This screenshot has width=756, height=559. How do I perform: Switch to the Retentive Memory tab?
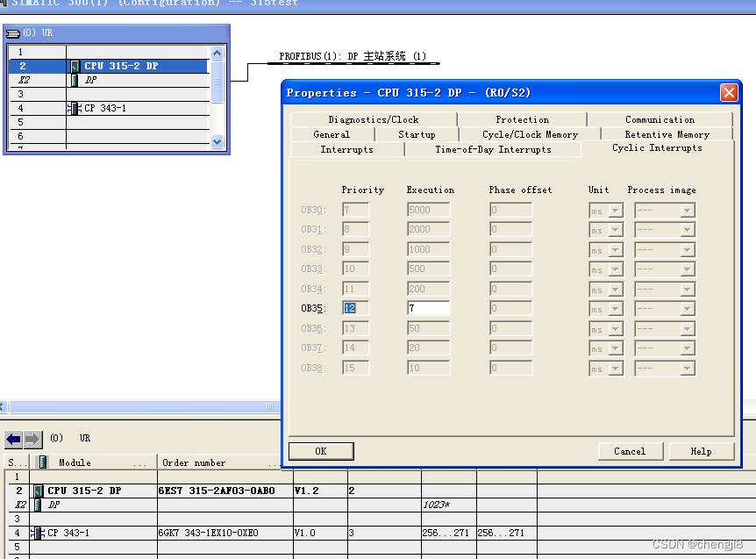pyautogui.click(x=667, y=134)
